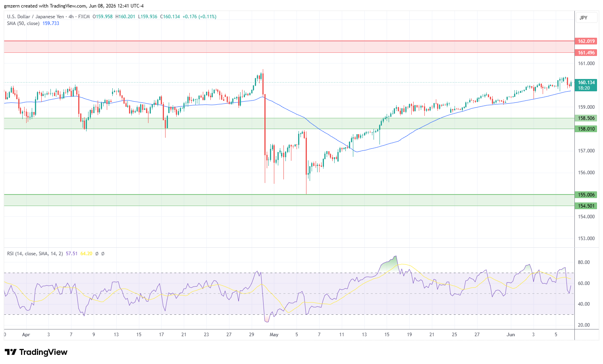Click the 155.006 support price label
The height and width of the screenshot is (364, 603).
coord(586,195)
